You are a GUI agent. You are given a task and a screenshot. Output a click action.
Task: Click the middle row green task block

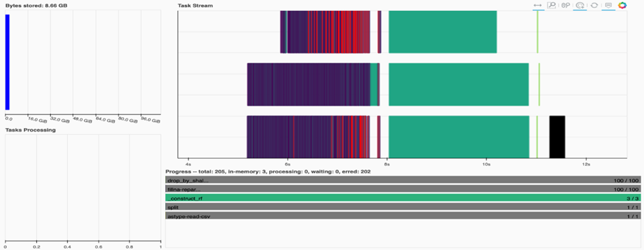458,84
